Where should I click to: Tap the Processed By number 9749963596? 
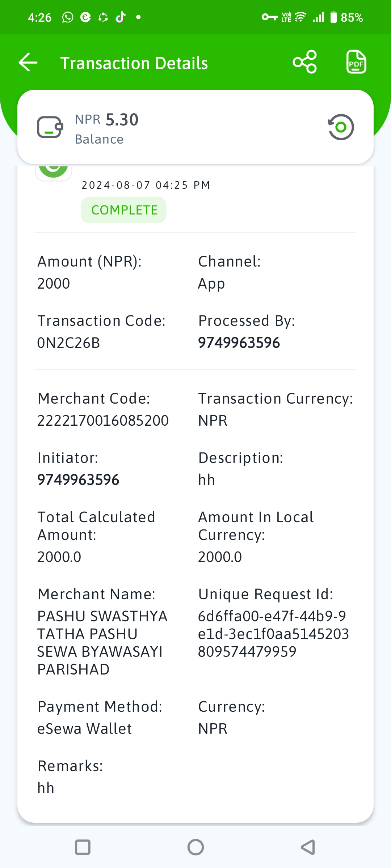(x=239, y=343)
